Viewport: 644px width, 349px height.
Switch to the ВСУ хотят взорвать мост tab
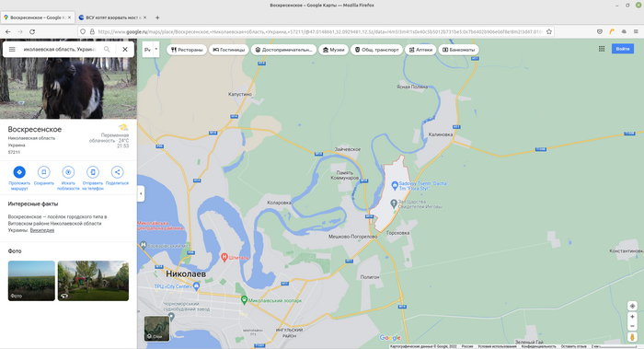click(112, 17)
